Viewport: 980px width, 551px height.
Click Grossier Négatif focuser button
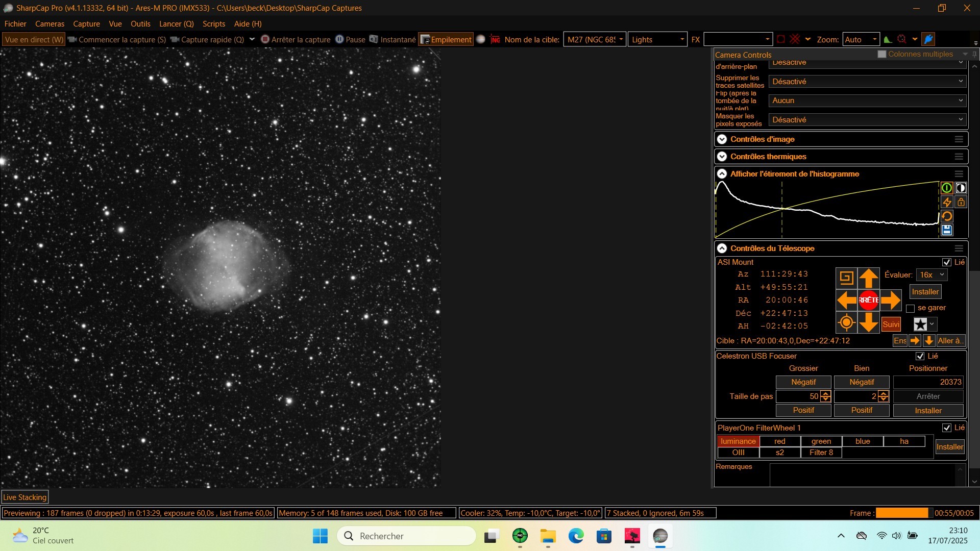[803, 382]
